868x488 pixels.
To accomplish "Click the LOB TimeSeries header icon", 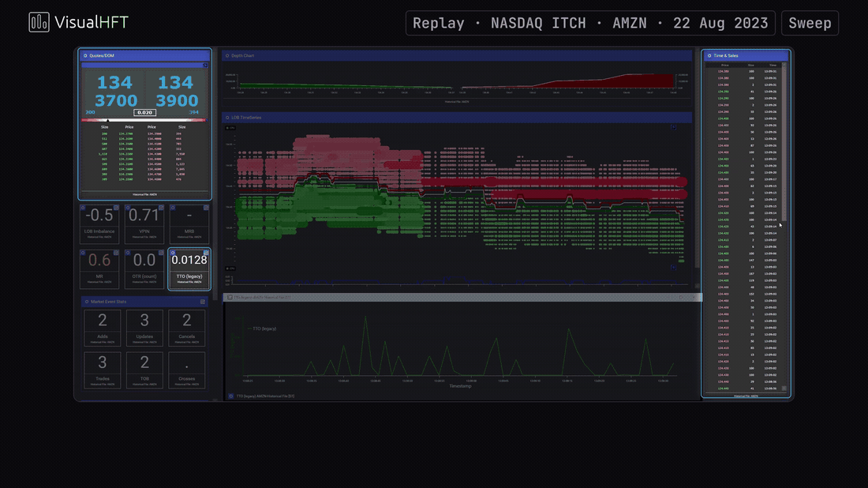I will point(227,118).
